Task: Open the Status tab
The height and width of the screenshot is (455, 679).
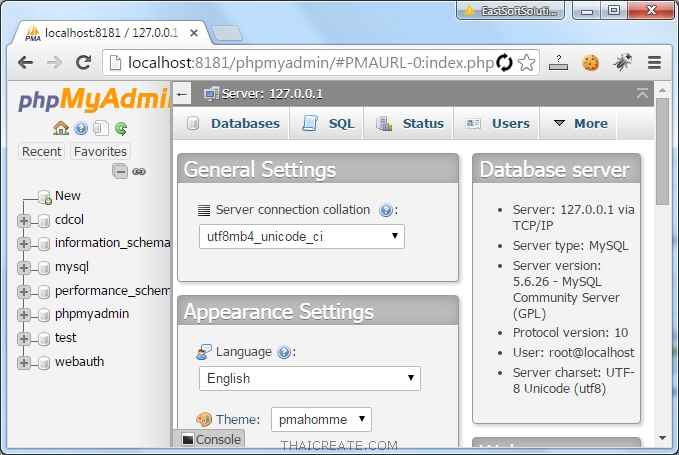Action: [409, 124]
